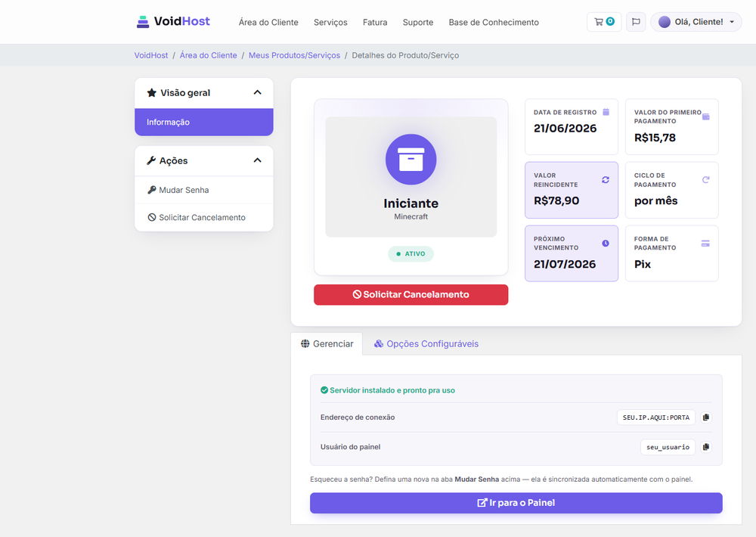This screenshot has height=537, width=756.
Task: Open the Suporte menu item
Action: [x=418, y=22]
